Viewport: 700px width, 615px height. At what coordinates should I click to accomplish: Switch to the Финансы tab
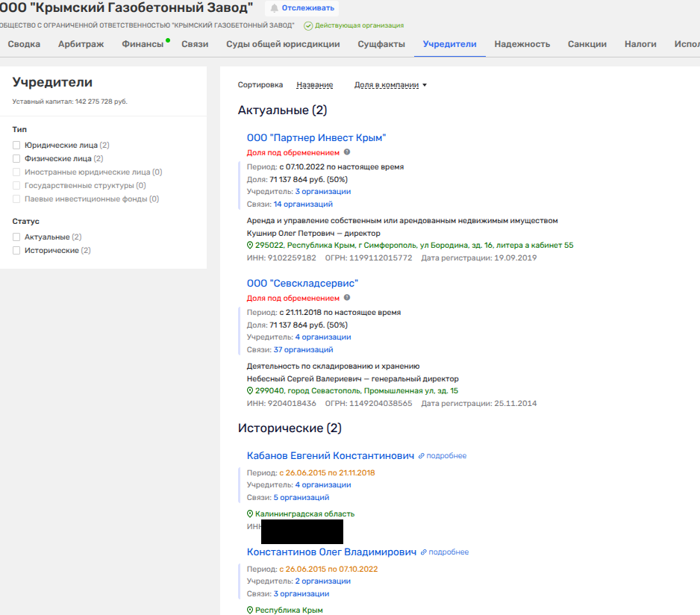point(143,44)
